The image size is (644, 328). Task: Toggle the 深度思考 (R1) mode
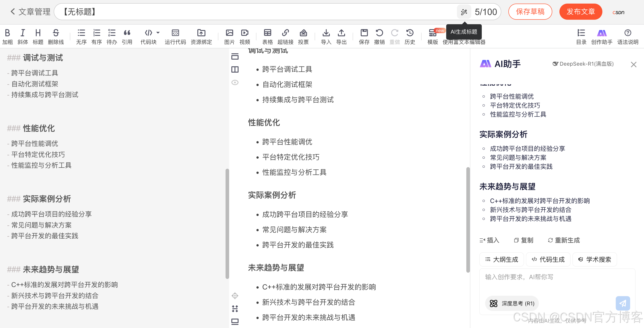click(x=512, y=303)
